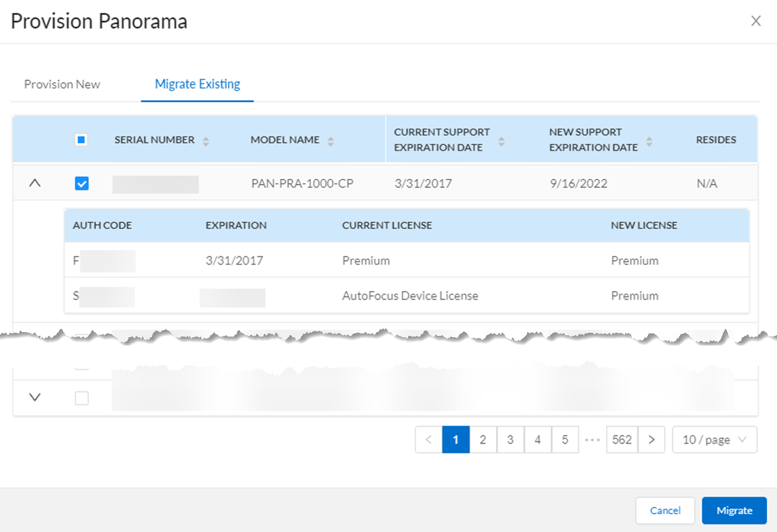This screenshot has height=532, width=777.
Task: Jump to page 5
Action: [x=565, y=439]
